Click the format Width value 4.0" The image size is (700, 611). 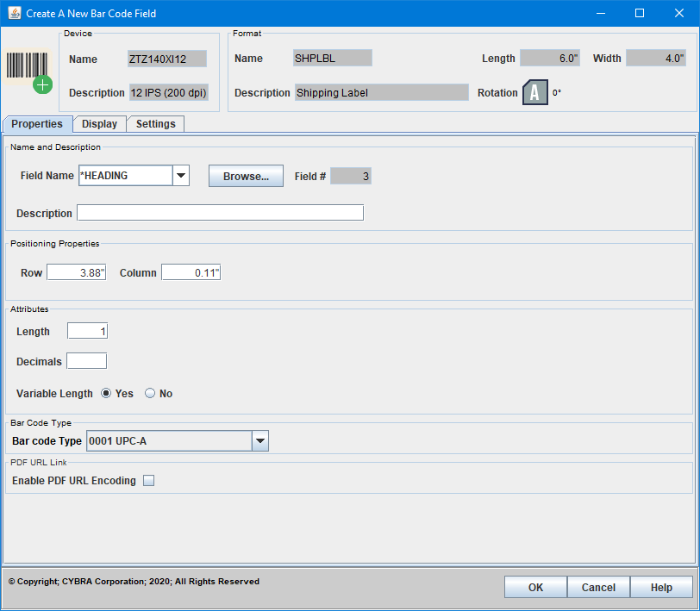[x=656, y=58]
